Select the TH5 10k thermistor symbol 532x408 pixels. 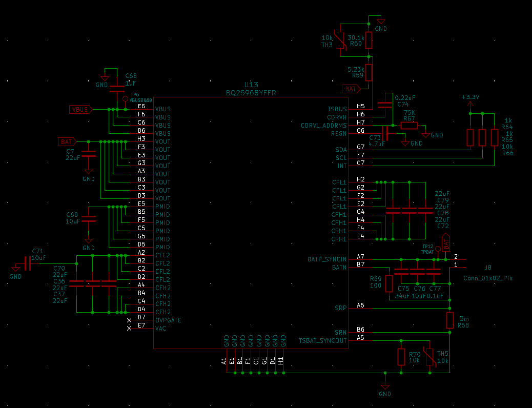point(430,357)
